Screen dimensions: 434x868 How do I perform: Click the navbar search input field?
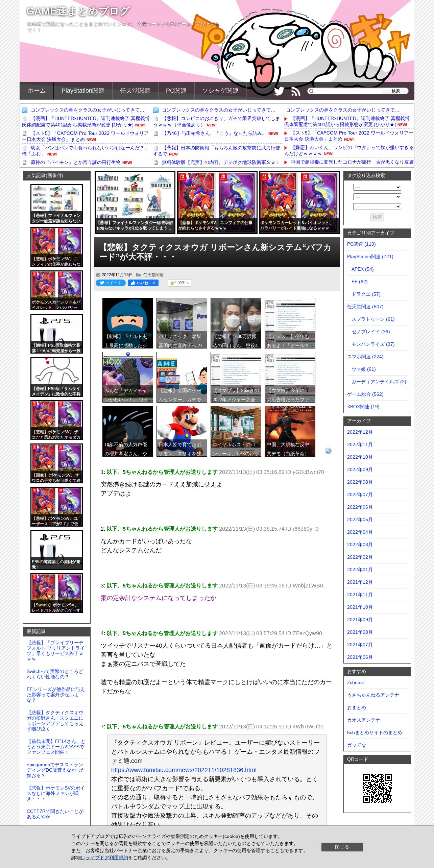pyautogui.click(x=345, y=91)
